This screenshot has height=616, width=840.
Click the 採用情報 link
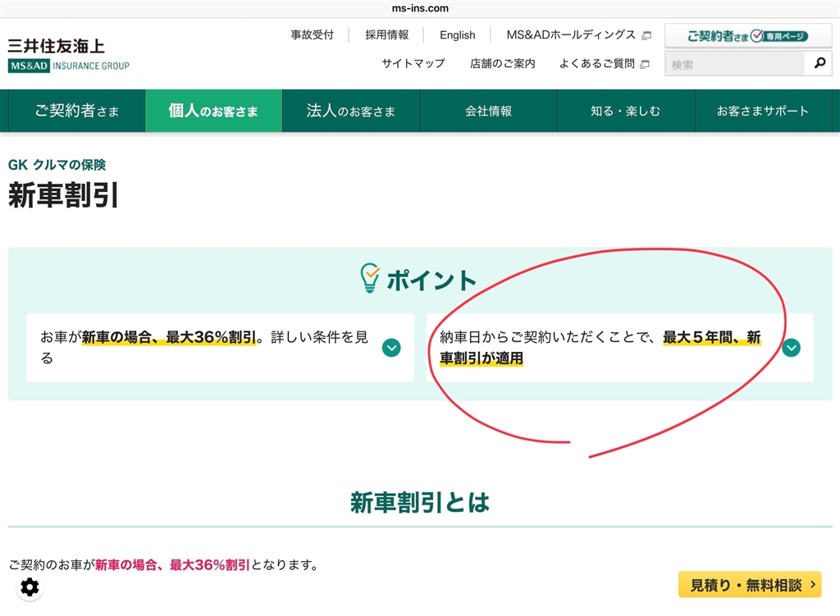click(387, 34)
